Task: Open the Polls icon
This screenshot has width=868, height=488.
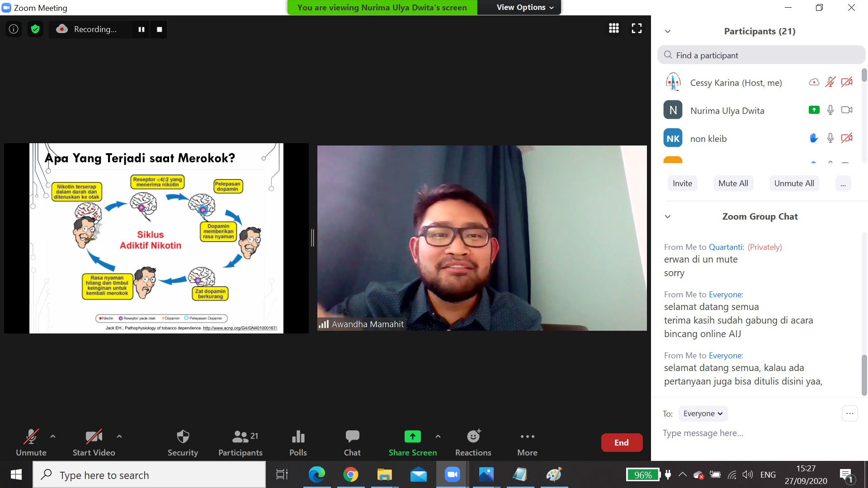Action: [x=298, y=436]
